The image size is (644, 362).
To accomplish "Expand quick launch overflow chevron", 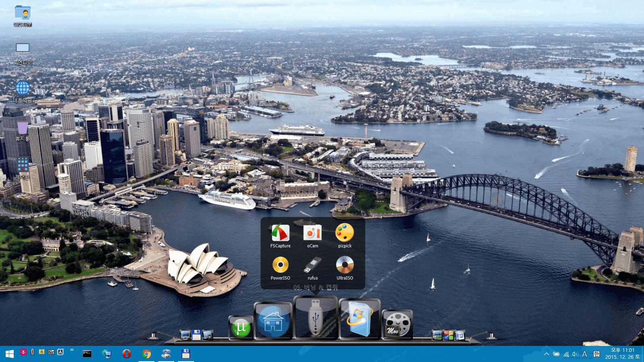I will (x=72, y=350).
